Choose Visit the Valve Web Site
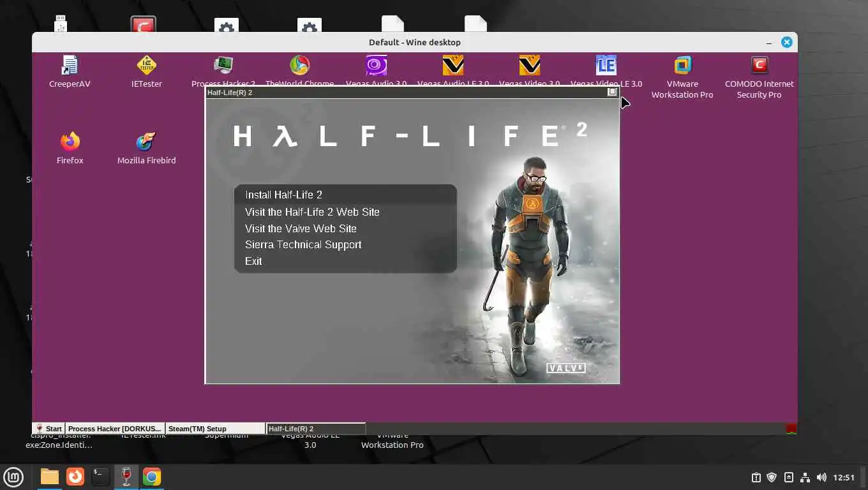Screen dimensions: 868x490 tap(301, 228)
